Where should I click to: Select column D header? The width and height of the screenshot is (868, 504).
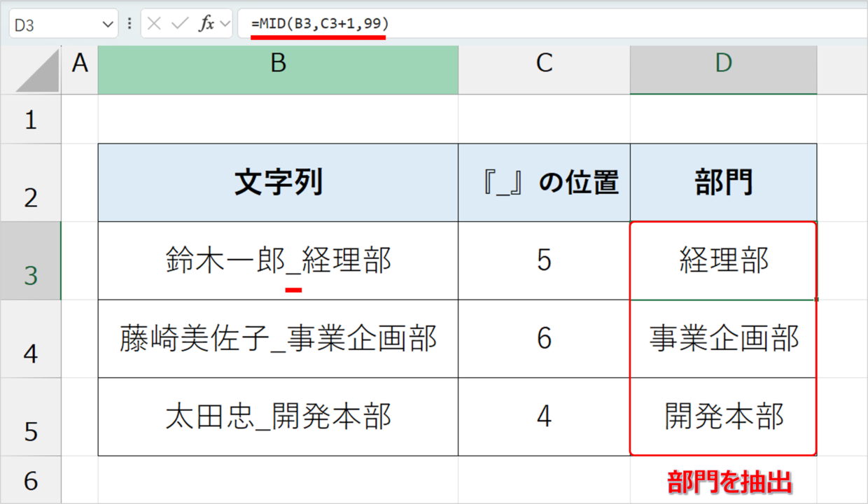point(723,64)
